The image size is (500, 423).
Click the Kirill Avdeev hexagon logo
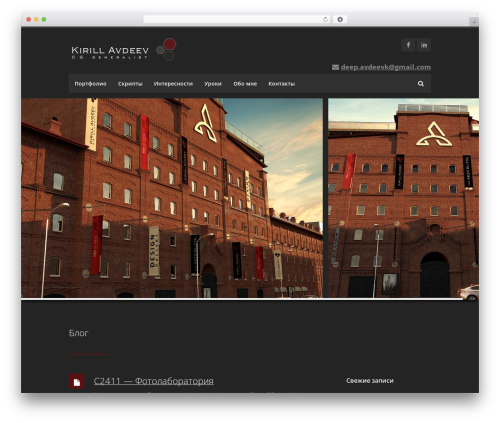coord(166,49)
